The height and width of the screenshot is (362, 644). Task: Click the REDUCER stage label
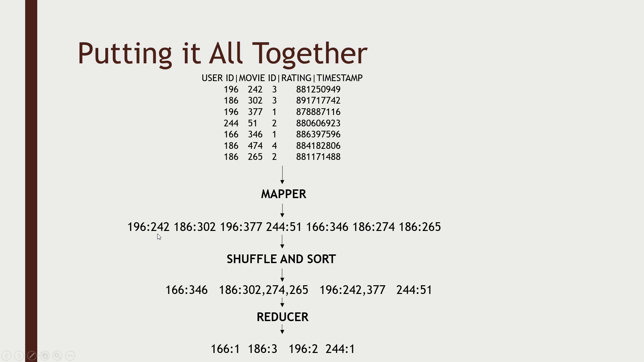(x=282, y=317)
